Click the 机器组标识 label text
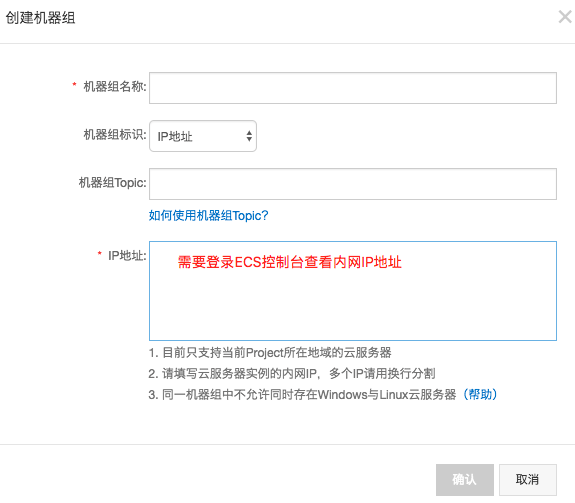Image resolution: width=575 pixels, height=503 pixels. [115, 135]
